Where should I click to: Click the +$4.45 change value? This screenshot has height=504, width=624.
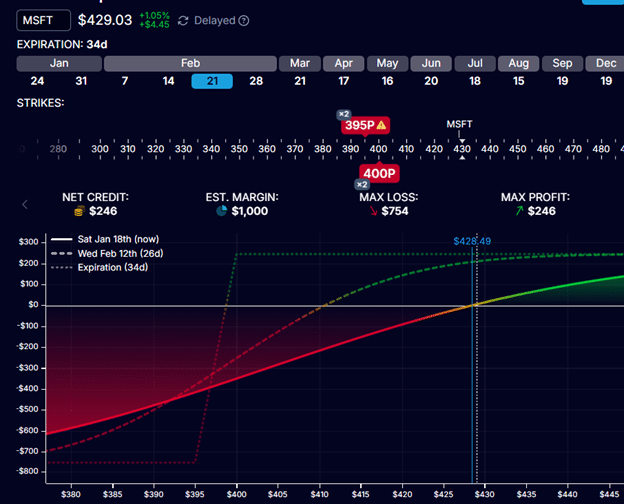(154, 25)
